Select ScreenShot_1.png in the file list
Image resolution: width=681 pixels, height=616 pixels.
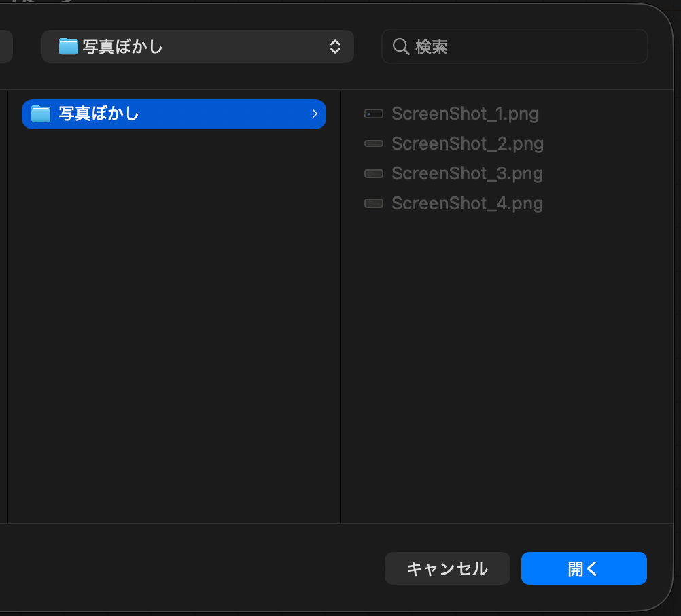pyautogui.click(x=465, y=114)
